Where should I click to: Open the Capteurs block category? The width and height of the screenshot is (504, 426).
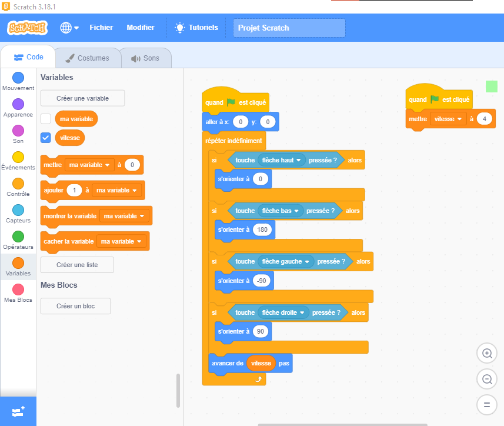(x=18, y=210)
